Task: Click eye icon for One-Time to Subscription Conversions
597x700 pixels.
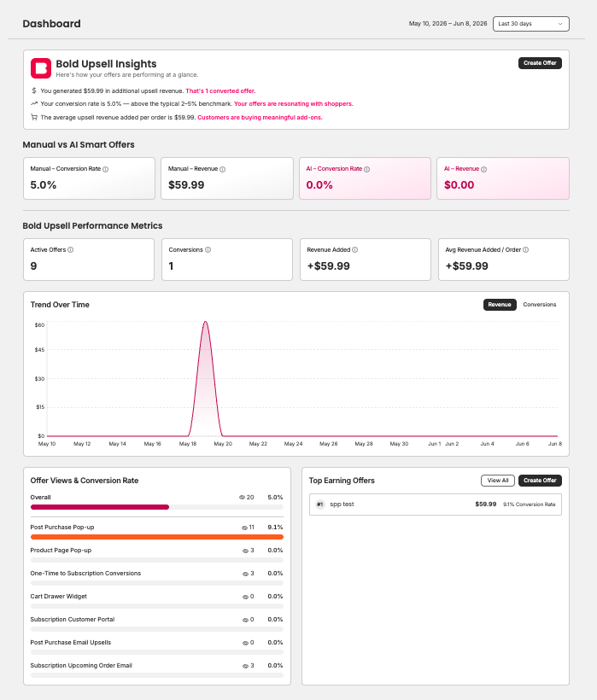Action: point(245,574)
